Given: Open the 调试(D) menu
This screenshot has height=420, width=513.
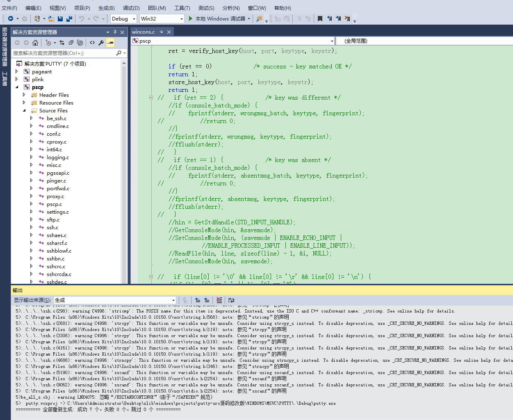Looking at the screenshot, I should pyautogui.click(x=131, y=8).
